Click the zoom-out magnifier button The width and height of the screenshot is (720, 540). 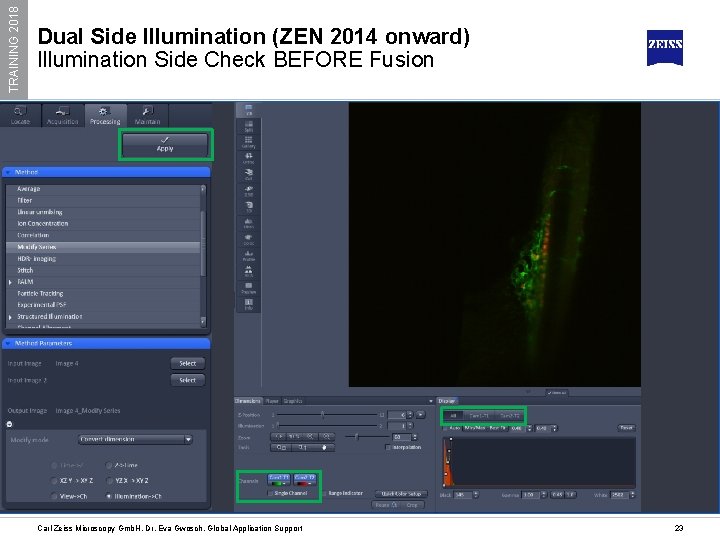click(326, 436)
